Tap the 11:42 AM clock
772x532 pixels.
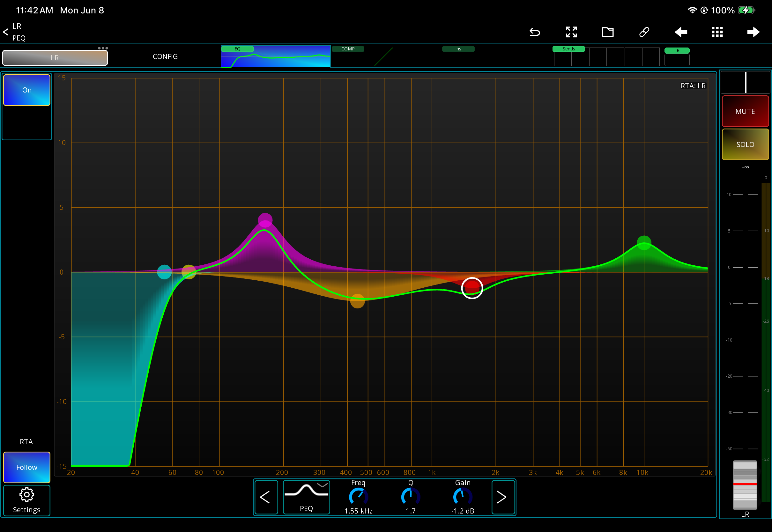click(x=34, y=10)
